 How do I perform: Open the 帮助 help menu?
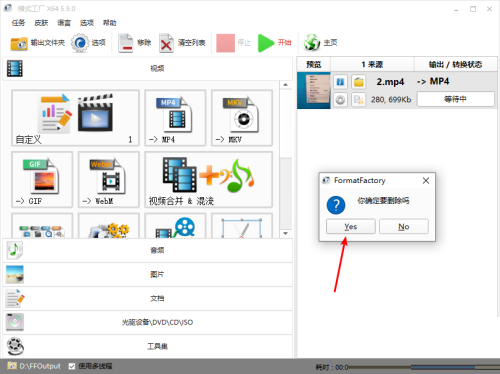(109, 23)
